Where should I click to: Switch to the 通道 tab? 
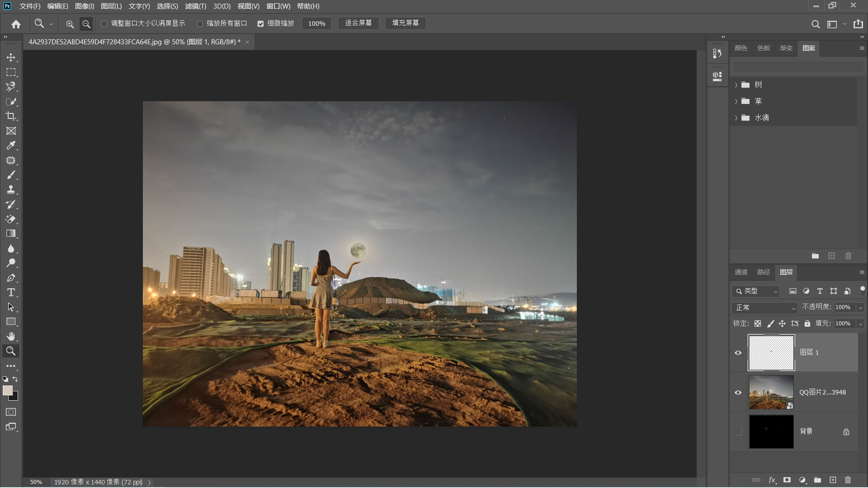pos(741,272)
